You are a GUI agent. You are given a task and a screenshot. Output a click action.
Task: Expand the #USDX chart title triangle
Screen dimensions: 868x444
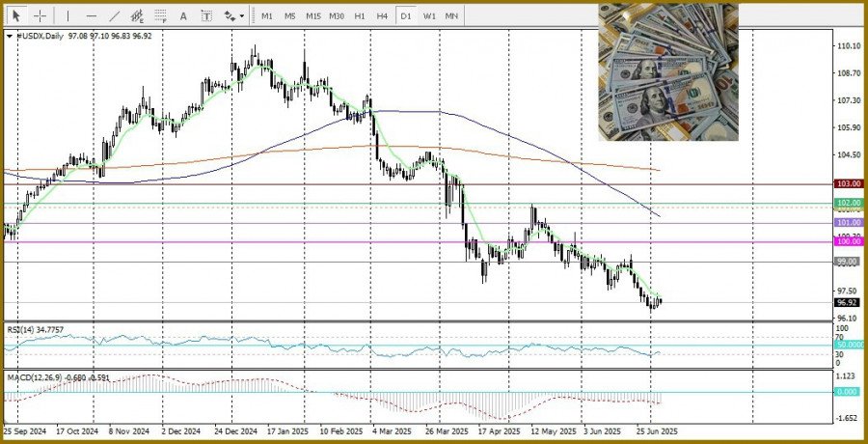pos(10,36)
